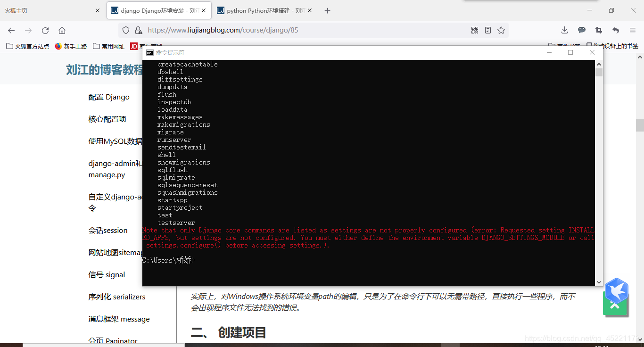Bookmark this page with the star icon
644x347 pixels.
pyautogui.click(x=501, y=30)
